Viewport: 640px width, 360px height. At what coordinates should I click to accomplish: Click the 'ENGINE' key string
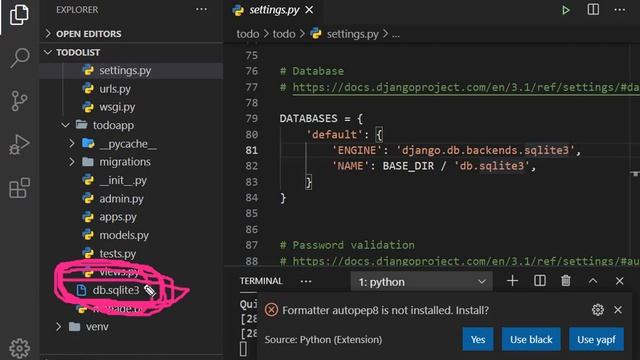tap(356, 151)
